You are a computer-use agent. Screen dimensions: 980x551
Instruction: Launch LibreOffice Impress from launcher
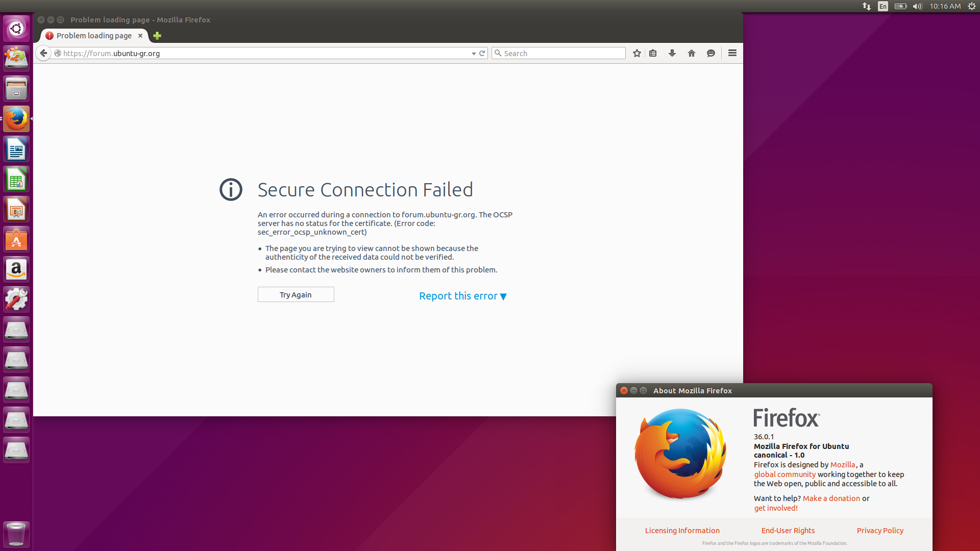pyautogui.click(x=16, y=209)
